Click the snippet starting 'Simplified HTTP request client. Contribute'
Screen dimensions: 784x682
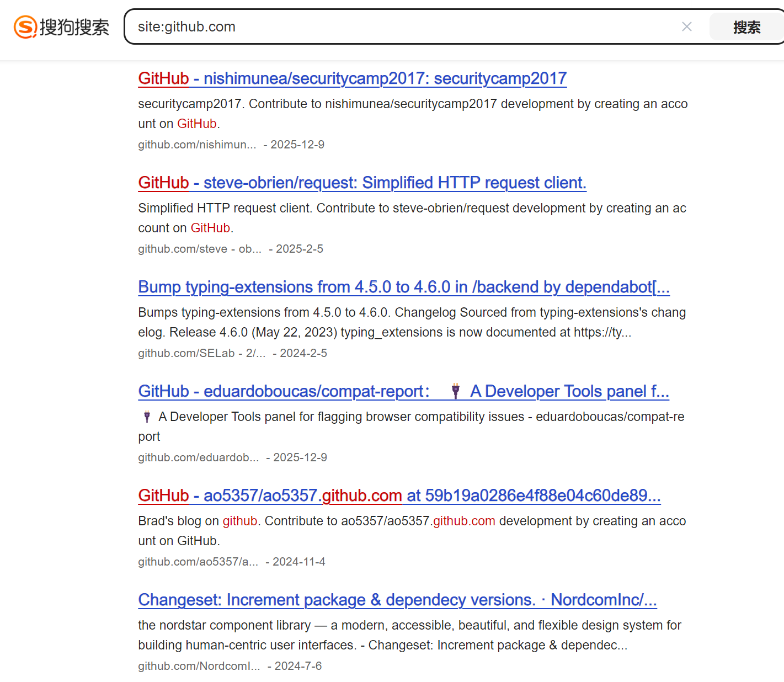click(x=412, y=218)
